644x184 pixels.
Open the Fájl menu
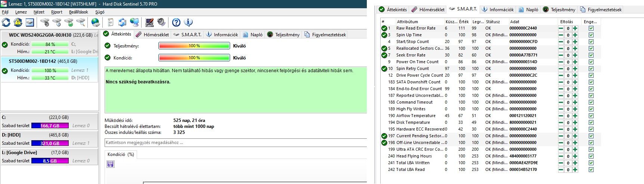(x=5, y=12)
